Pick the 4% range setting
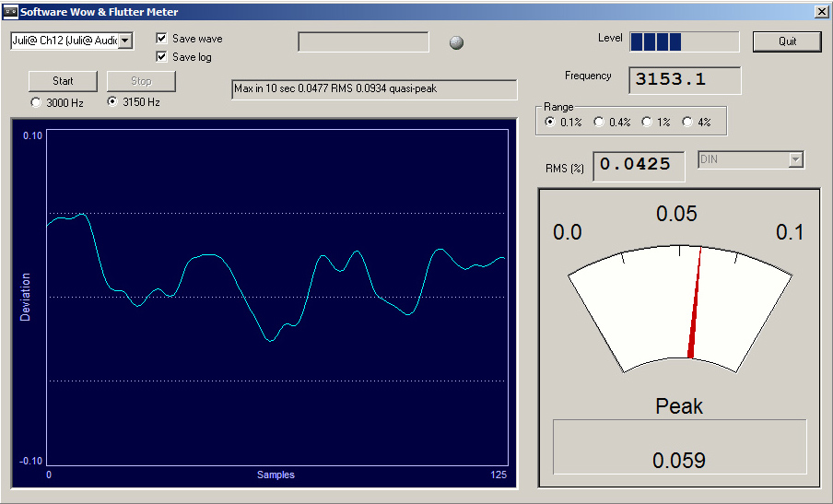This screenshot has width=833, height=504. (687, 122)
